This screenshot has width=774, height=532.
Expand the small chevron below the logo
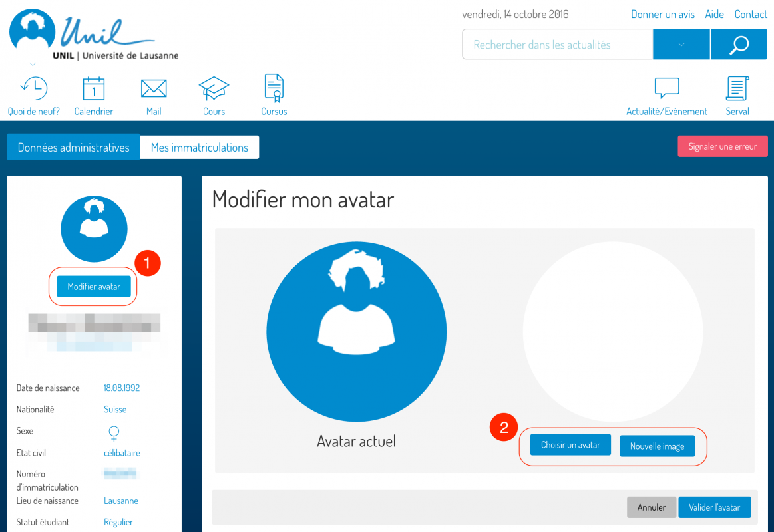[x=32, y=65]
